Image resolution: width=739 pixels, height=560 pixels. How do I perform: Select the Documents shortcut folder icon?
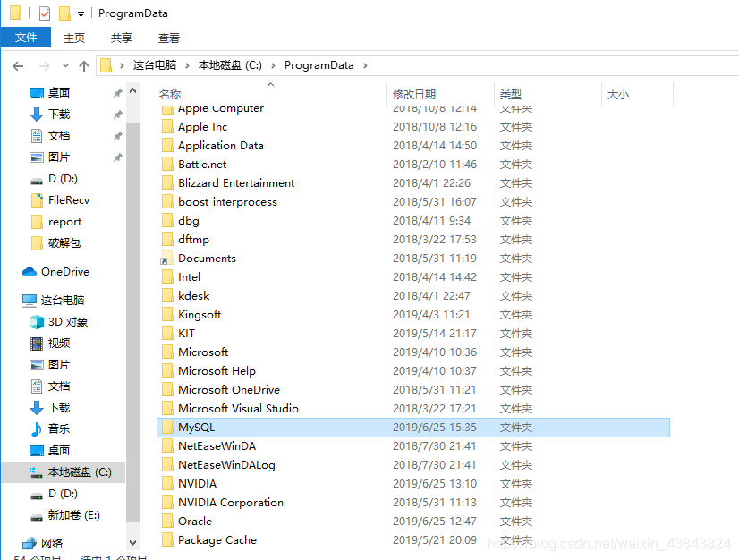(166, 259)
